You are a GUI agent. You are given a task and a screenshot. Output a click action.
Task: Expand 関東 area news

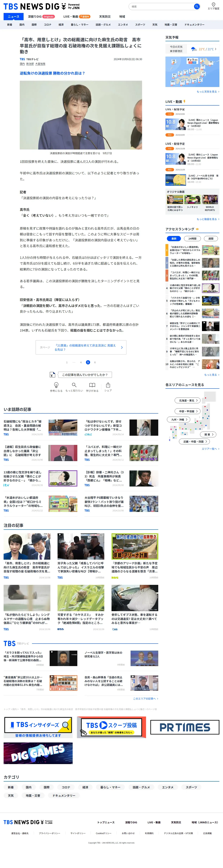pos(208,435)
